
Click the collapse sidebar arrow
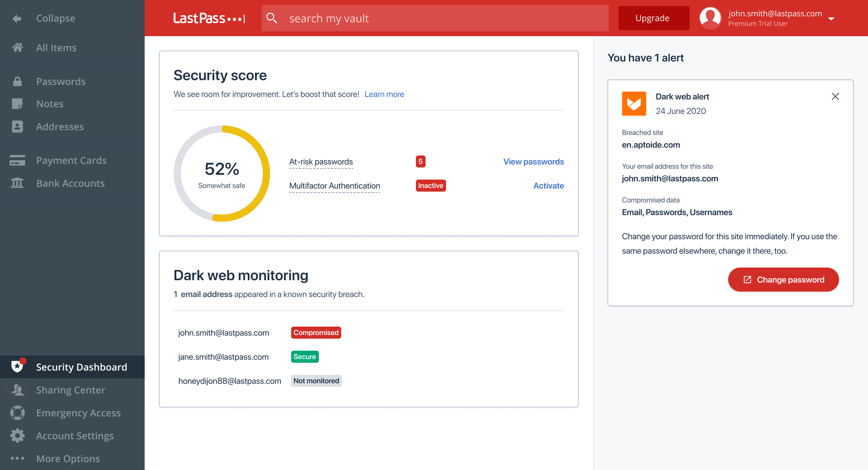click(x=17, y=18)
